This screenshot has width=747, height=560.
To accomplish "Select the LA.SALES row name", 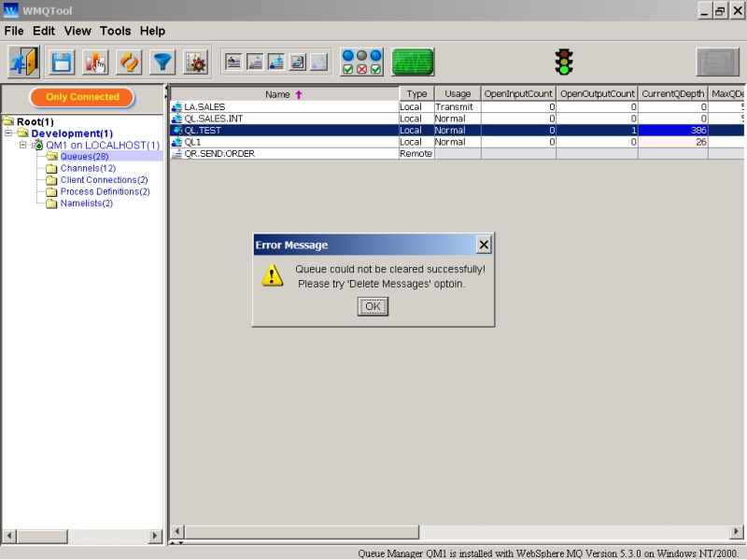I will (204, 106).
